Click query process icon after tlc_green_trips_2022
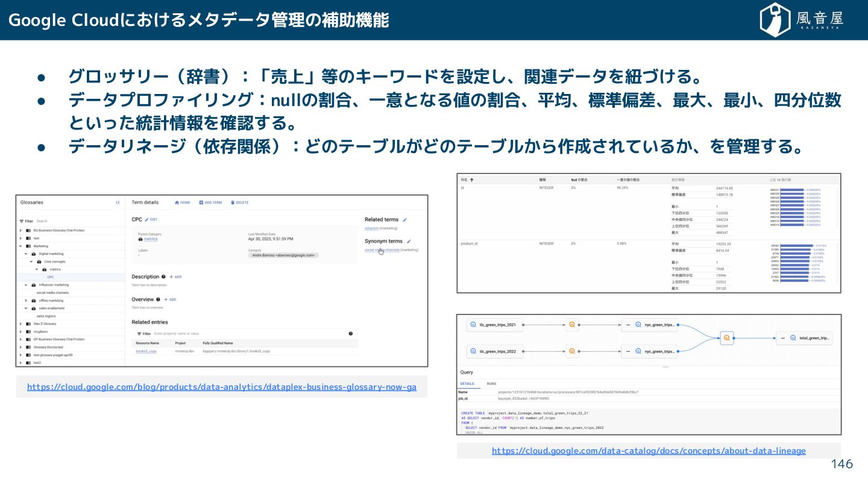 [x=571, y=351]
